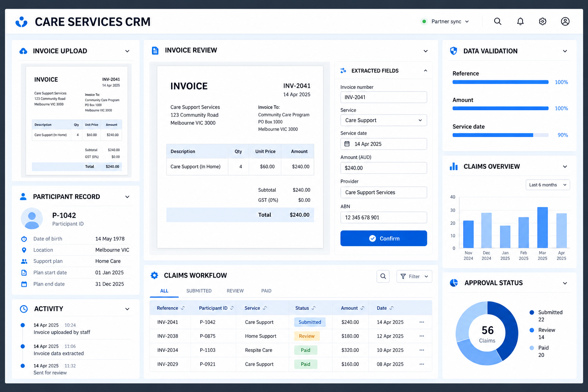588x392 pixels.
Task: Click the Approval Status pie icon
Action: (454, 283)
